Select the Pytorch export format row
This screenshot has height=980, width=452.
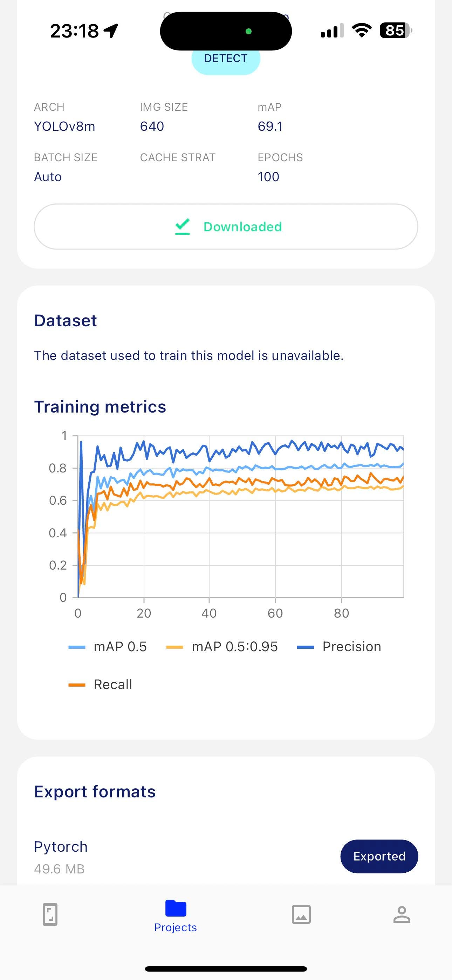pyautogui.click(x=226, y=856)
